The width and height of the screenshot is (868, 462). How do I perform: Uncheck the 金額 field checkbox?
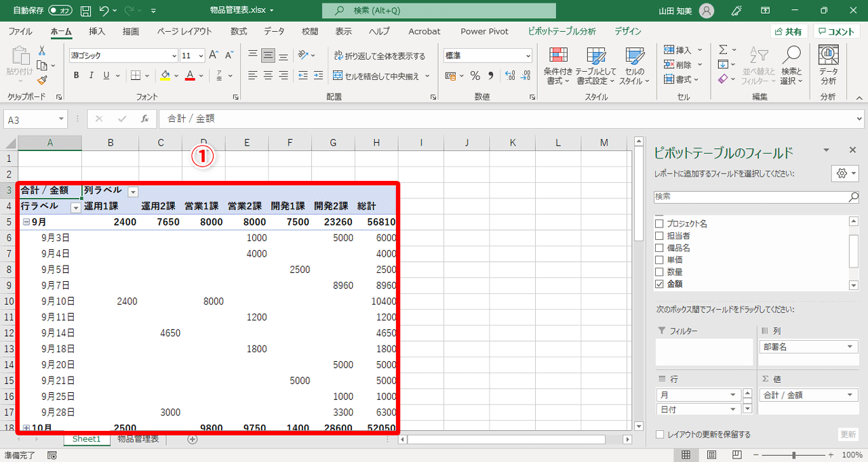point(658,284)
